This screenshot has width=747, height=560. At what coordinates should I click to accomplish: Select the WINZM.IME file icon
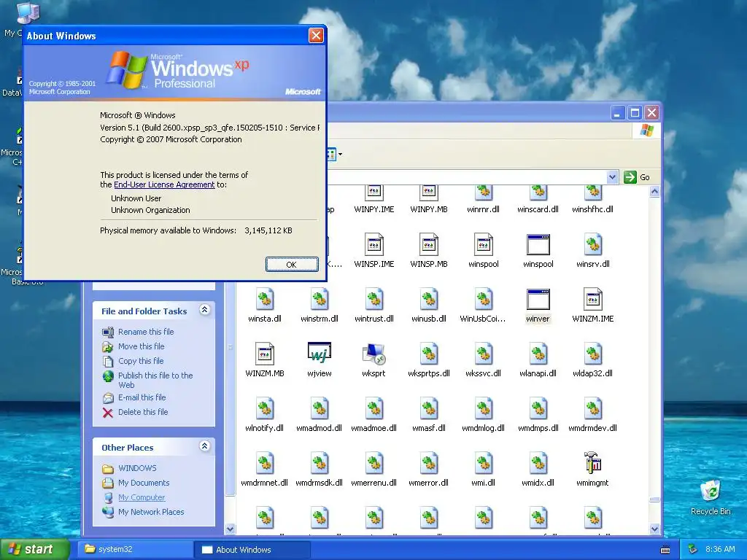[x=592, y=300]
